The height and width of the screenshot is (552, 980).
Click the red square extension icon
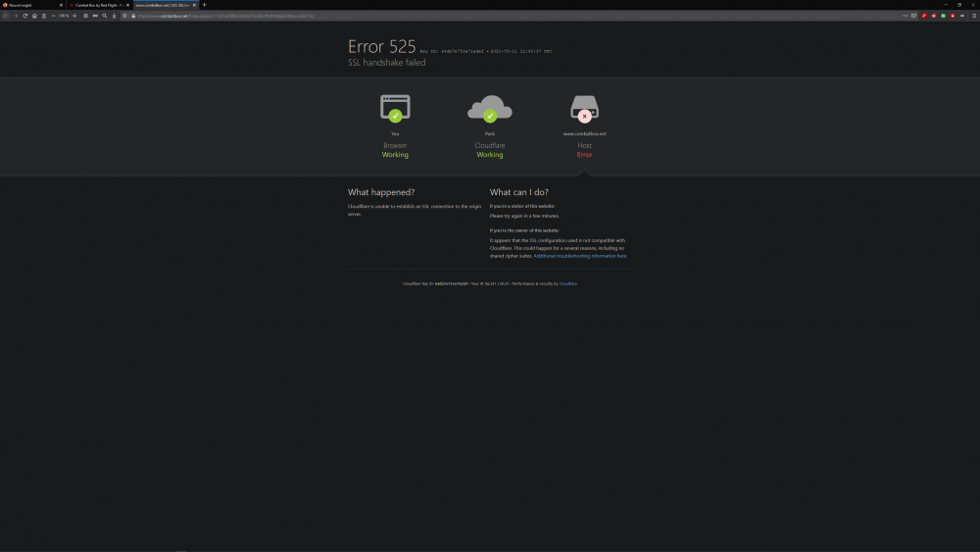coord(924,16)
